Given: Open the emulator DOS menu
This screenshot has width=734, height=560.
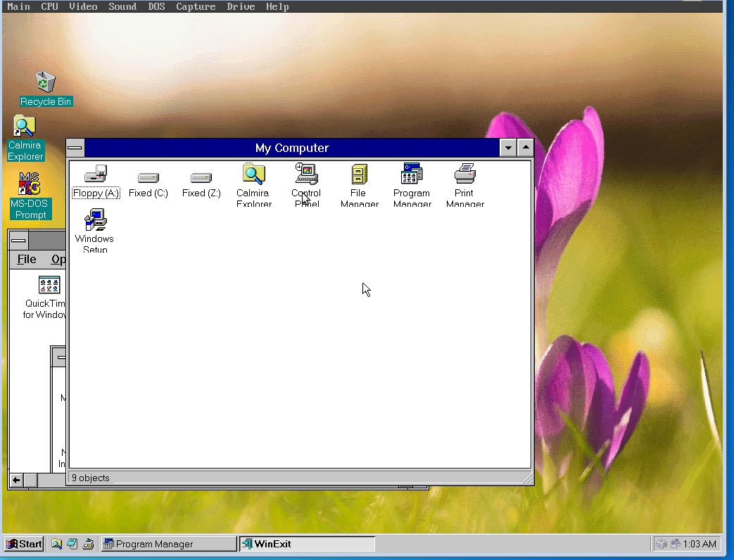Looking at the screenshot, I should [156, 6].
